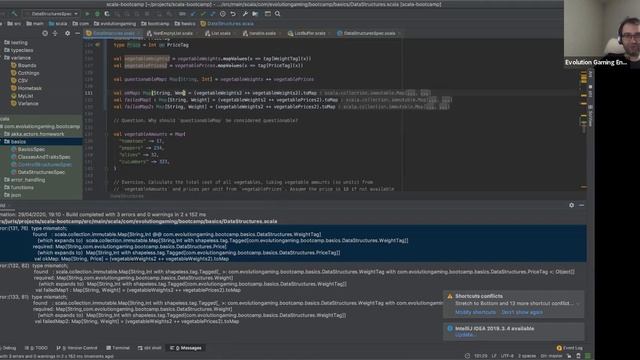The width and height of the screenshot is (640, 360).
Task: Click the Collapse All icon in Project panel
Action: 55,33
